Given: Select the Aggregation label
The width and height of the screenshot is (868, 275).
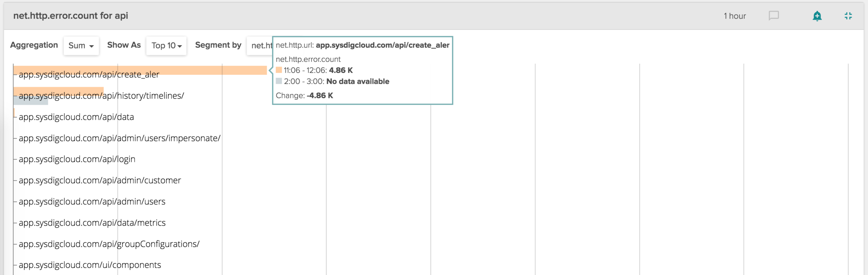Looking at the screenshot, I should click(x=34, y=45).
